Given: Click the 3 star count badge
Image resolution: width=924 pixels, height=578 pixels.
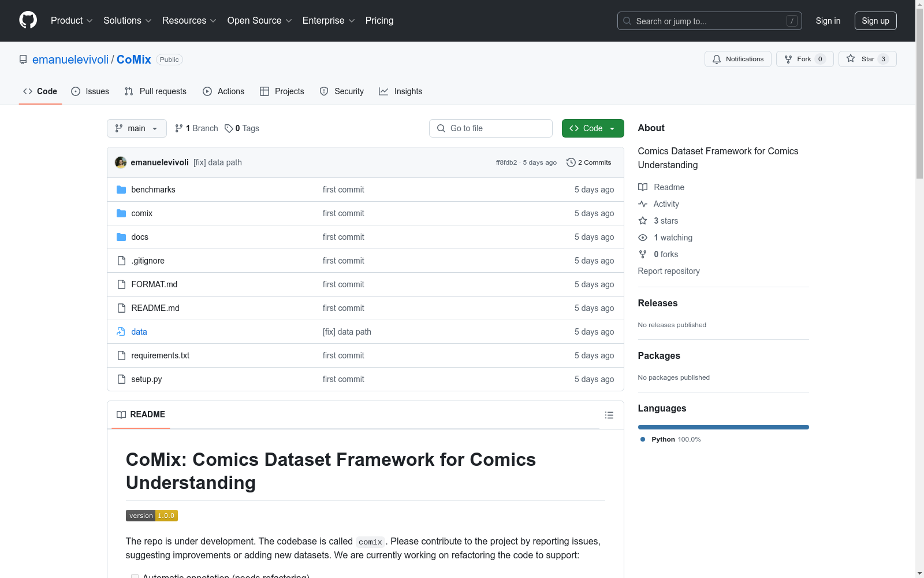Looking at the screenshot, I should coord(883,59).
